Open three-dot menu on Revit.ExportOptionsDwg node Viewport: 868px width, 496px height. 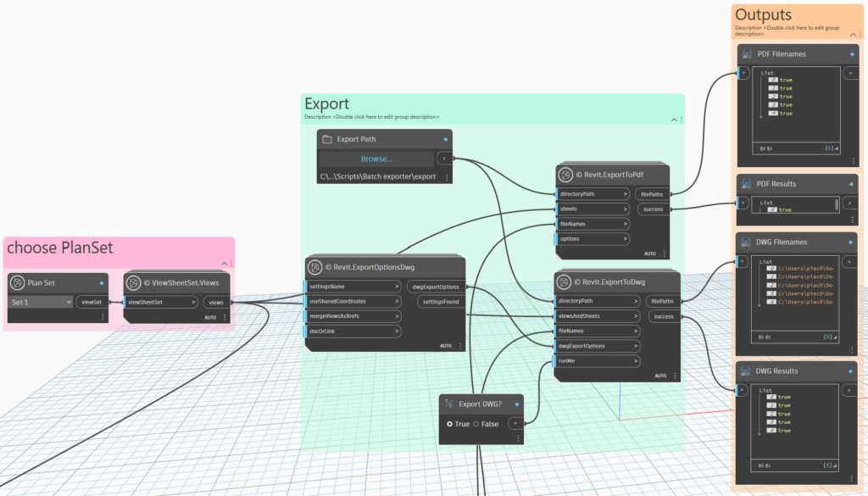459,346
